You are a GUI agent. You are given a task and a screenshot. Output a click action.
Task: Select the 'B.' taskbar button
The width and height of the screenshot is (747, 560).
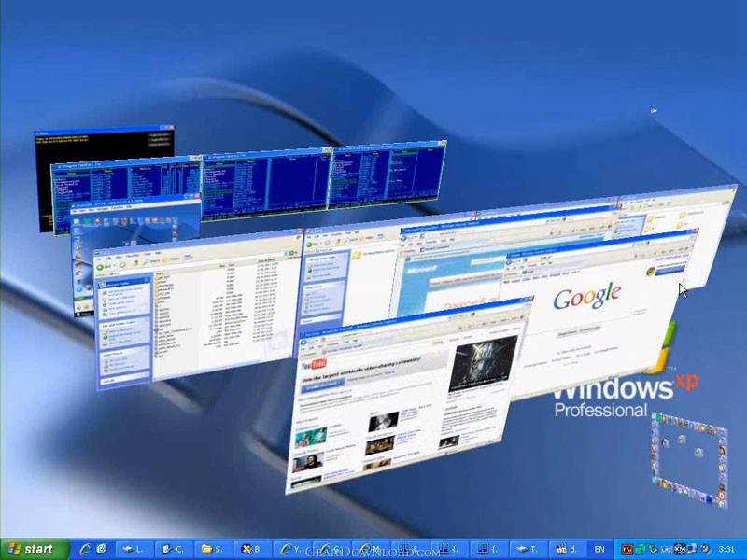(x=252, y=549)
